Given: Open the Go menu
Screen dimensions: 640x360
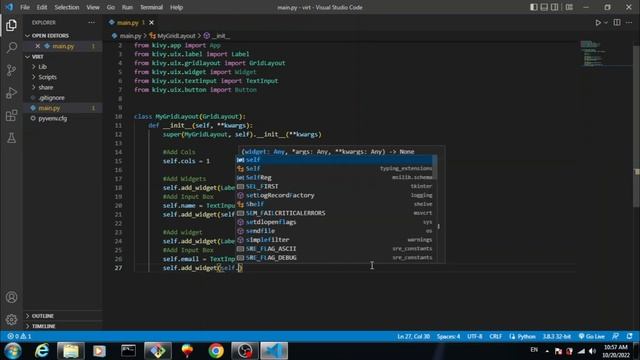Looking at the screenshot, I should click(111, 7).
